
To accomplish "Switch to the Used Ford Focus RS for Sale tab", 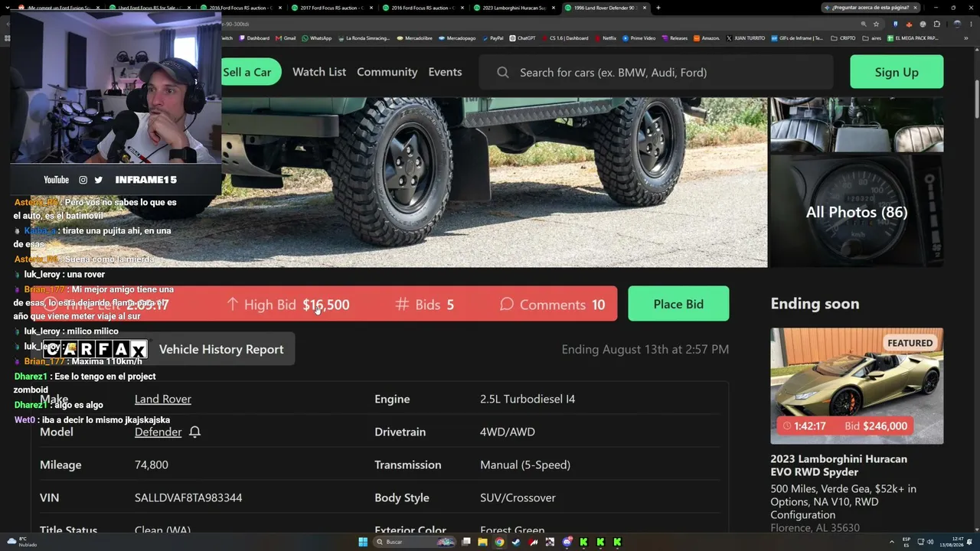I will click(x=149, y=8).
